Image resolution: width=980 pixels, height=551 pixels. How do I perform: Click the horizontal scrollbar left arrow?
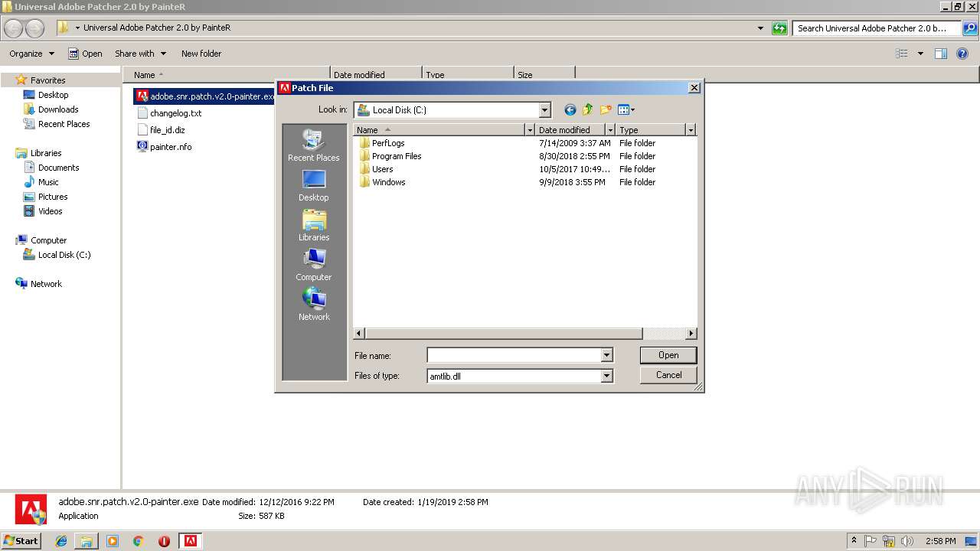click(359, 334)
